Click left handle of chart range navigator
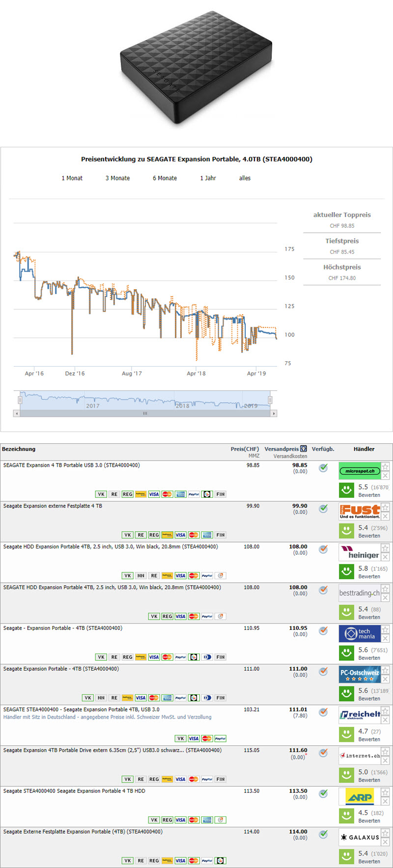Viewport: 393px width, 868px height. pyautogui.click(x=20, y=400)
